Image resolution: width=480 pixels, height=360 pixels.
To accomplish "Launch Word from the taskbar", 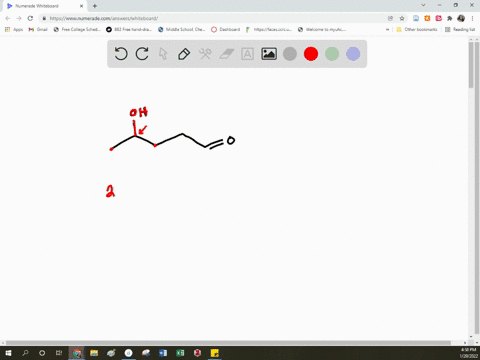I will 163,353.
